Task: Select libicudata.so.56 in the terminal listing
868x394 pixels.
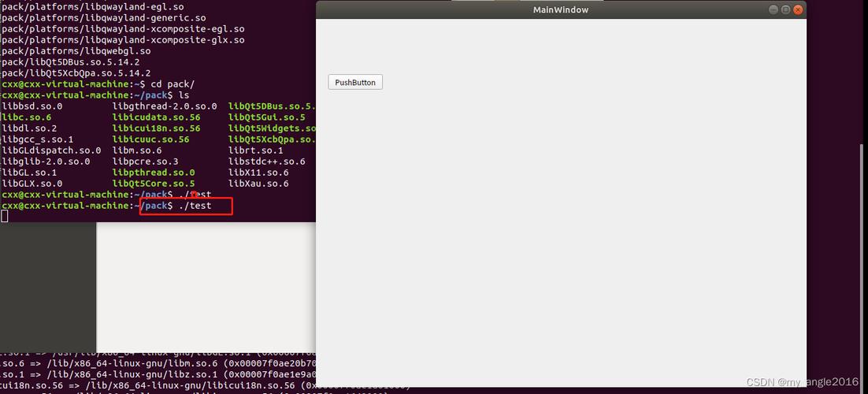Action: (156, 117)
